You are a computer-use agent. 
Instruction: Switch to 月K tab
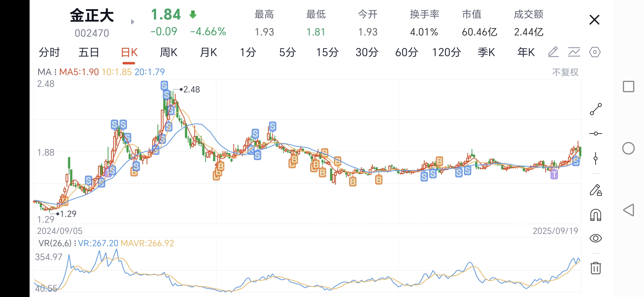click(x=208, y=52)
